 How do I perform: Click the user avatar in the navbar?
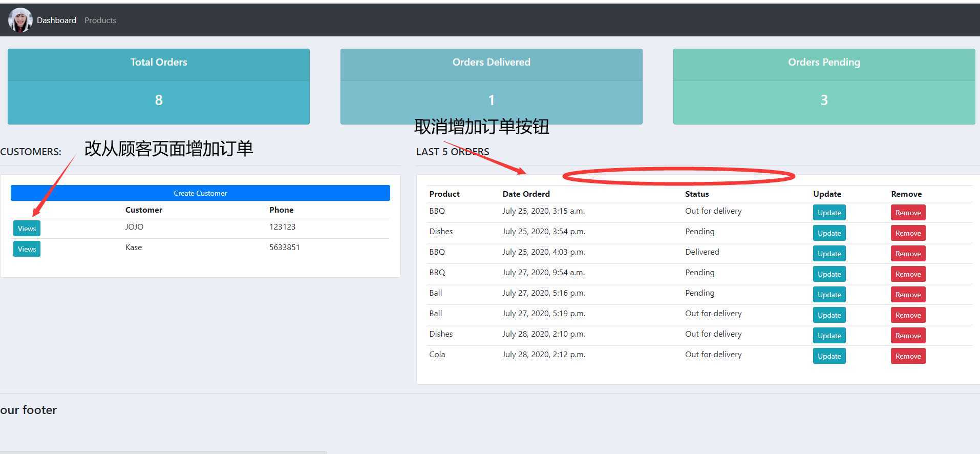(x=20, y=20)
